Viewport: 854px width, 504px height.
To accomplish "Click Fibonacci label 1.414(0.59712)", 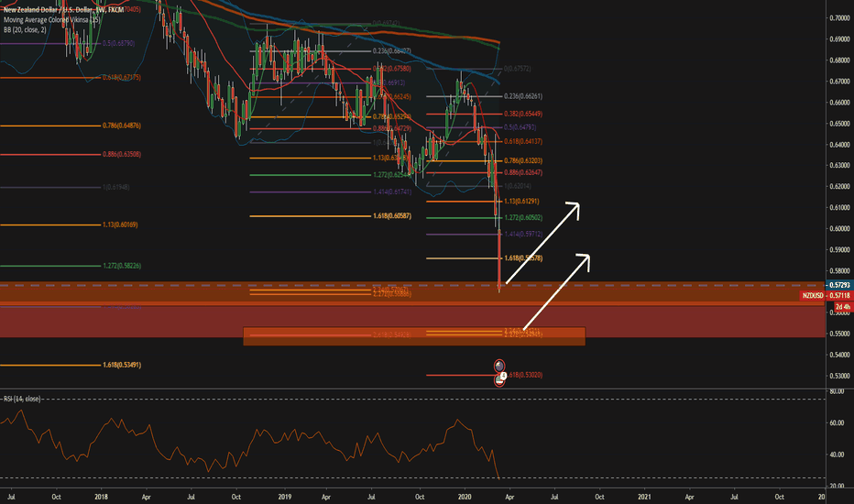I will [x=523, y=234].
